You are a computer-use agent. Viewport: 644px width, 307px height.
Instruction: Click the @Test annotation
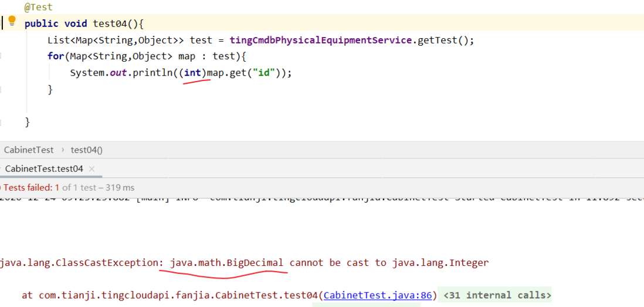(x=38, y=8)
